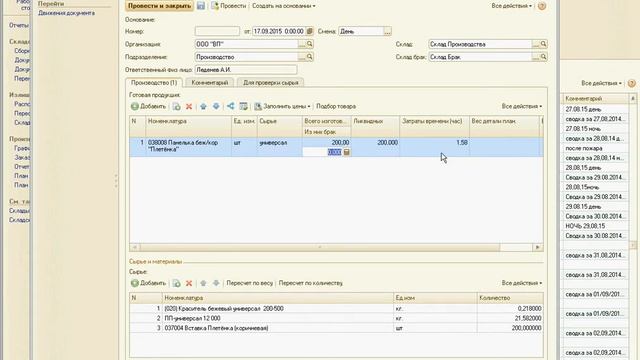Click the Количество column header in the Сырье table
Screen dimensions: 640x360
[x=510, y=298]
